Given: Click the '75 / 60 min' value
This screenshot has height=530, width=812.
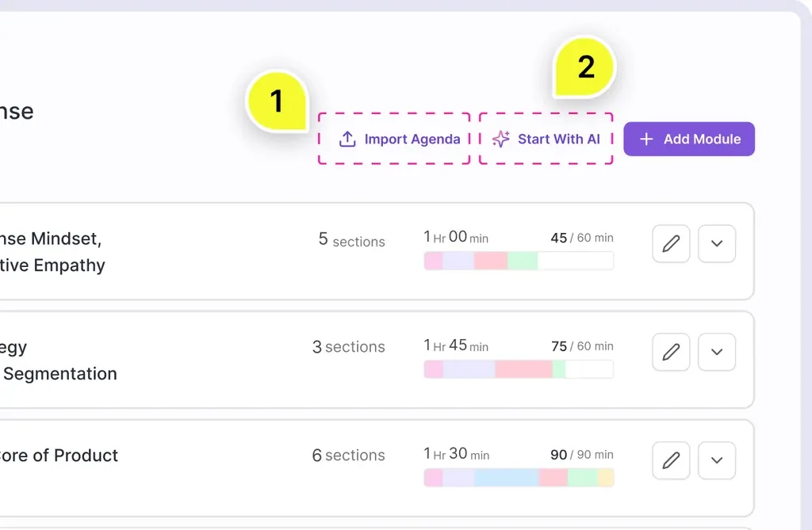Looking at the screenshot, I should [582, 345].
